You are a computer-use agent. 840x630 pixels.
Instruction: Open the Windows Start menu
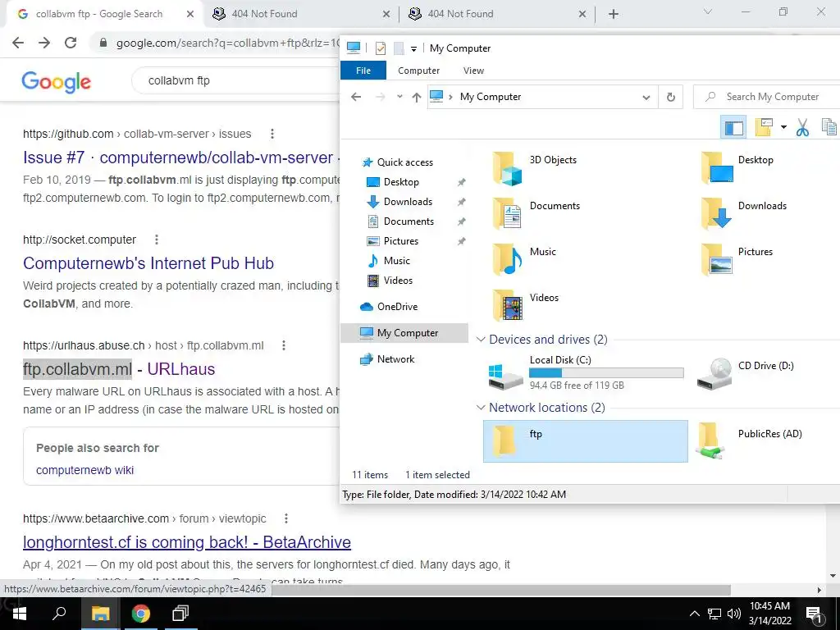[20, 614]
